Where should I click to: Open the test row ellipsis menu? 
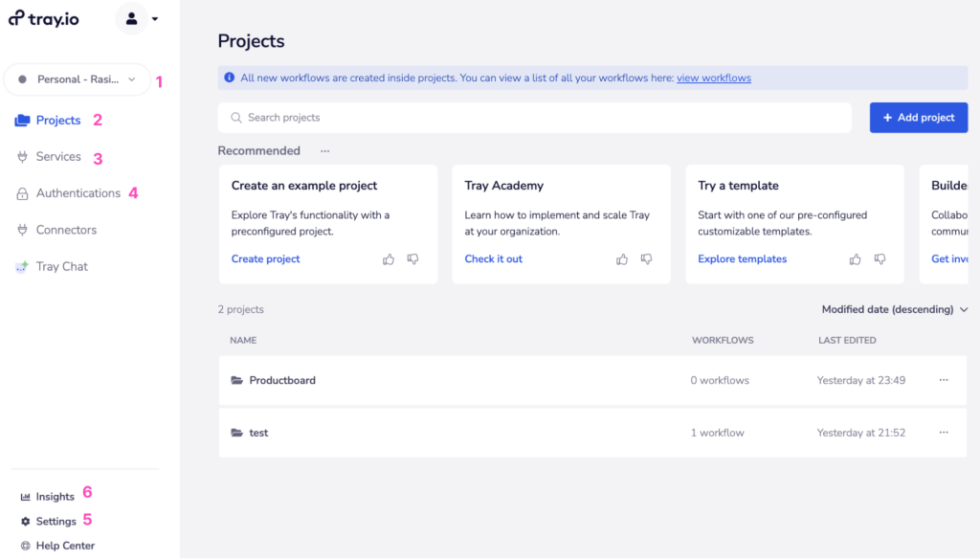[x=943, y=433]
